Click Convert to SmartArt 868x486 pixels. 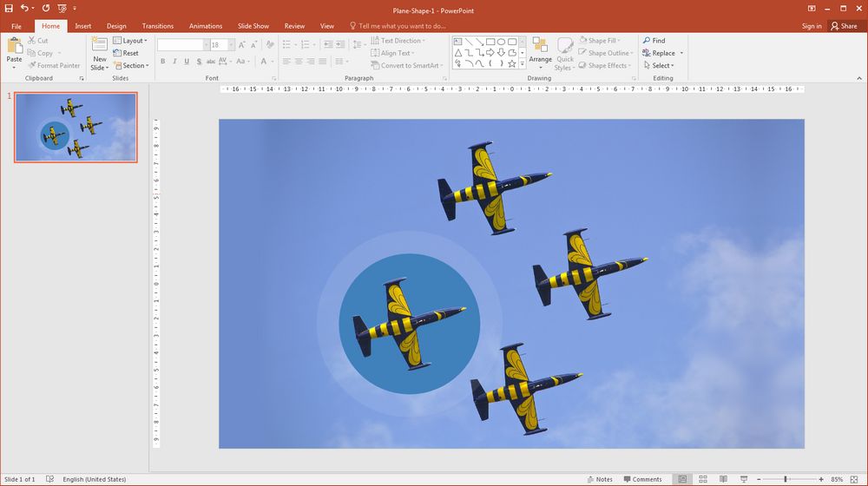pos(407,65)
